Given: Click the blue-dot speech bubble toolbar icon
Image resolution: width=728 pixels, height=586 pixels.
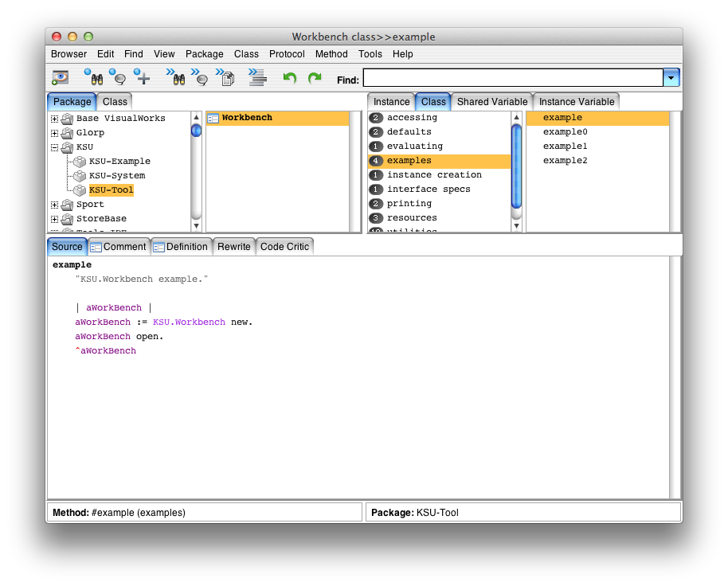Looking at the screenshot, I should click(x=117, y=77).
